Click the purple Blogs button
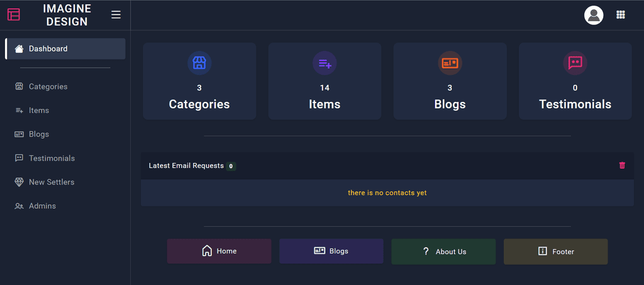The height and width of the screenshot is (285, 644). (x=331, y=251)
